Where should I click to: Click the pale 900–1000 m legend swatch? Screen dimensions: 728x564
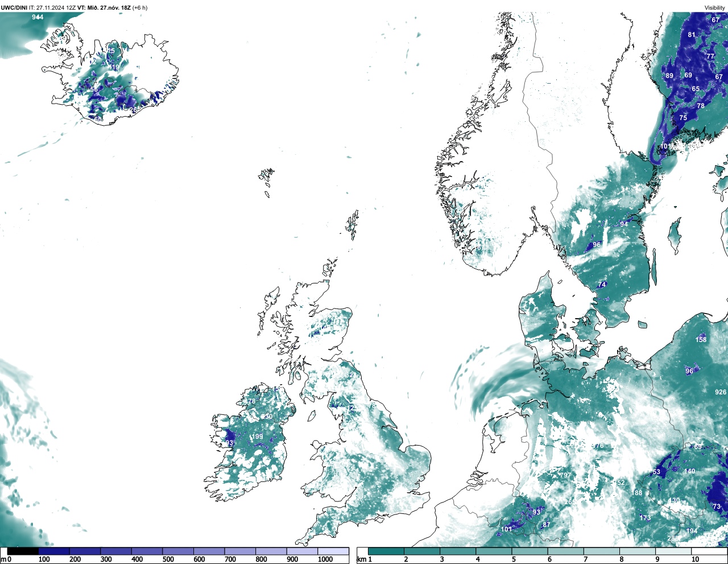(x=302, y=551)
